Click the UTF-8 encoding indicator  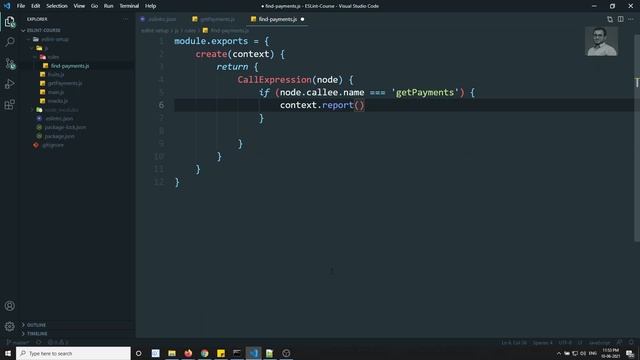565,343
